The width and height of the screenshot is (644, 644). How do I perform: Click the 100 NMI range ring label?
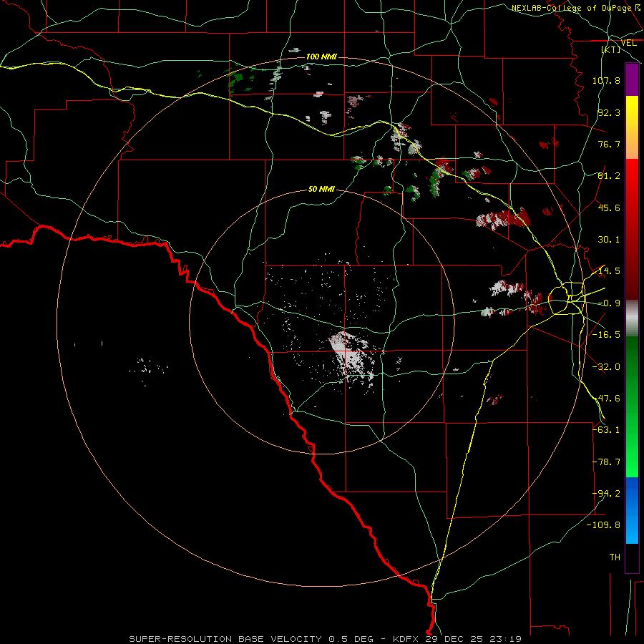[x=321, y=57]
